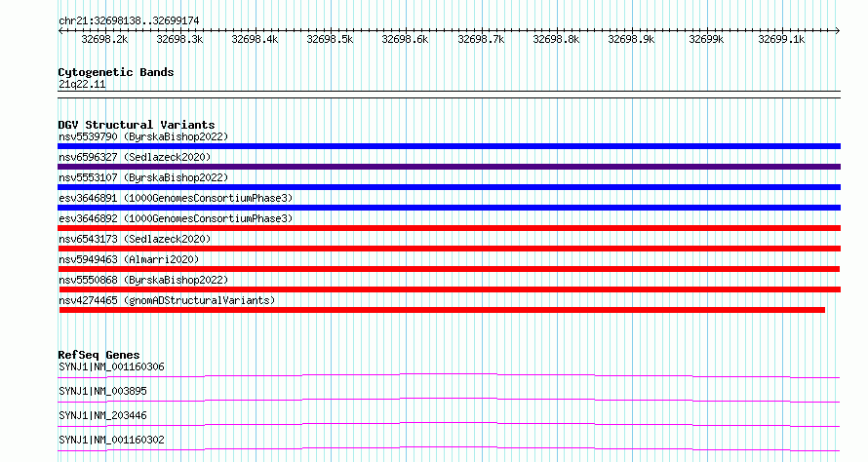Open variant nsv6543173 (Sedlazeck2020) label

coord(135,239)
